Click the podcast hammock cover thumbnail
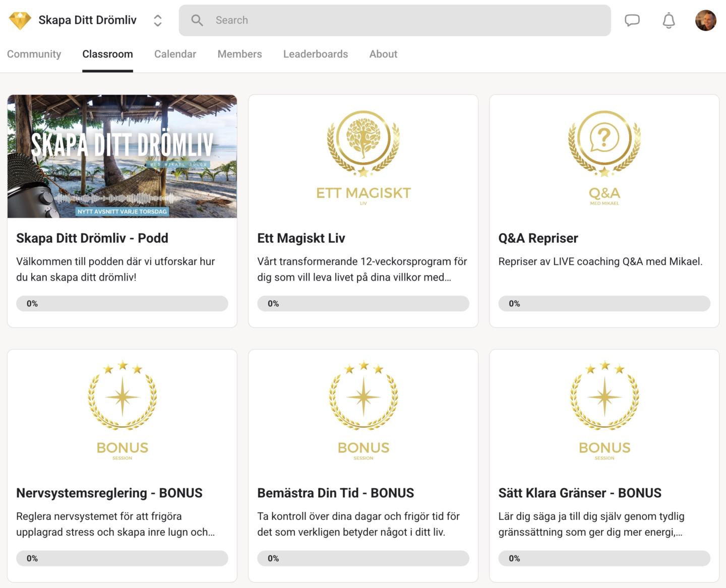726x588 pixels. pos(122,156)
